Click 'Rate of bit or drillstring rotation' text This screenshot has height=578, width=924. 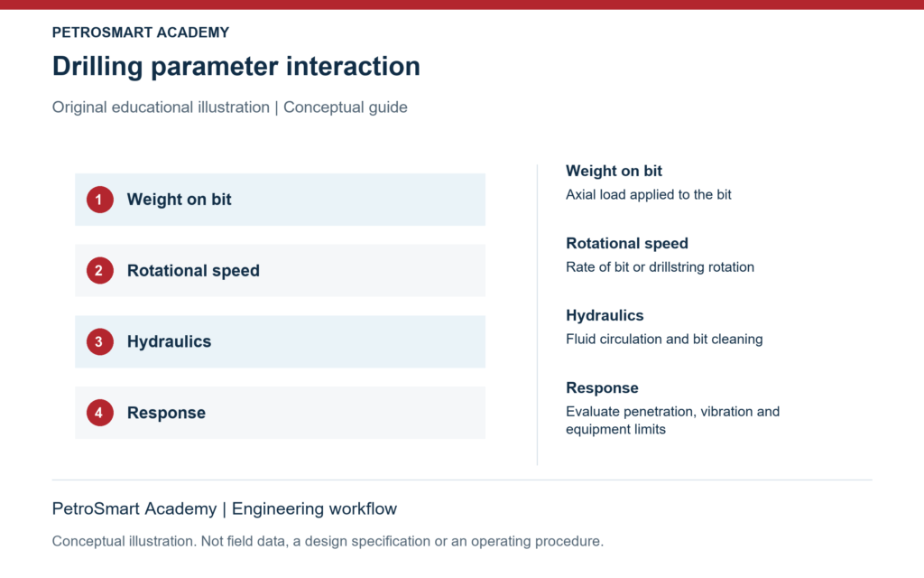(660, 267)
